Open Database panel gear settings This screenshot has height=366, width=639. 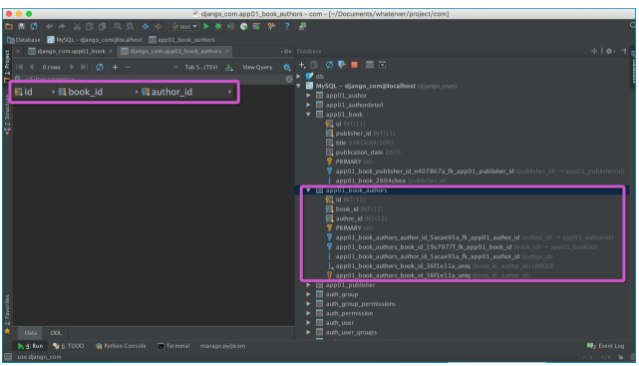tap(609, 51)
